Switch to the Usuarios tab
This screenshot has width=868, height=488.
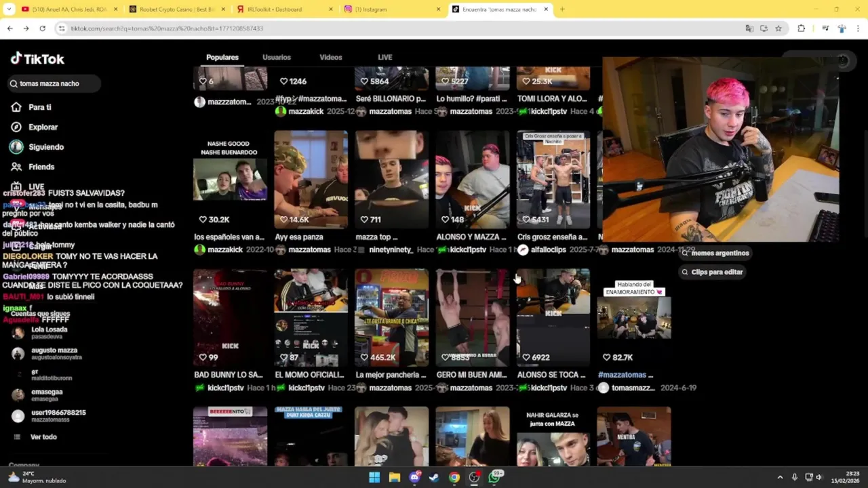277,58
